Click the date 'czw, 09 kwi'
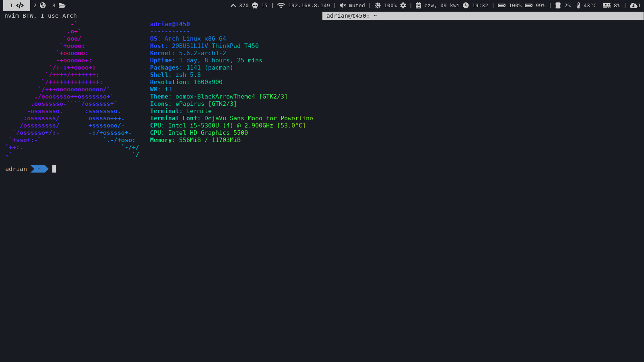 coord(442,6)
